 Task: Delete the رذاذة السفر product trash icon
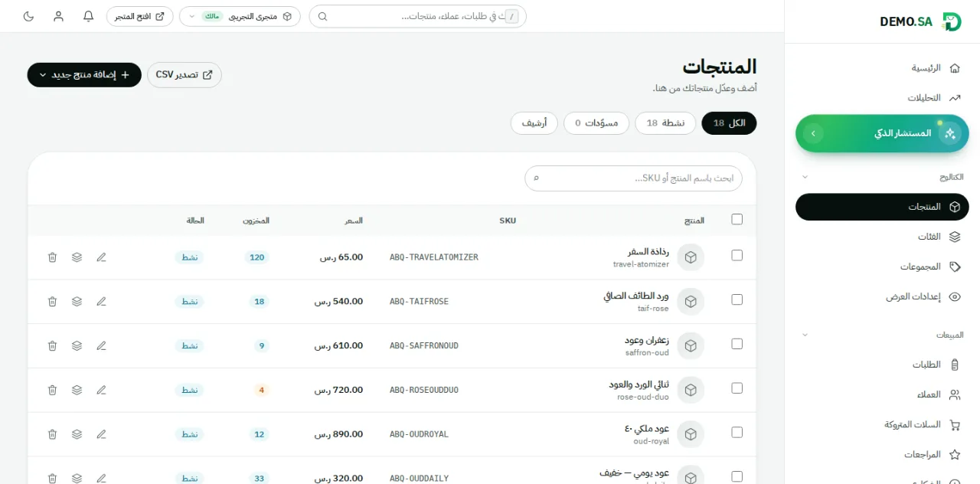click(52, 257)
